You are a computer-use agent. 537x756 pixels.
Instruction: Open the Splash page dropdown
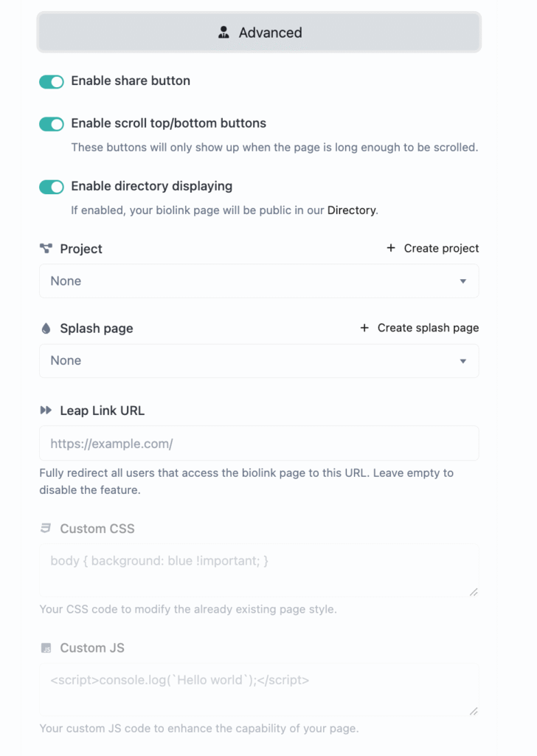point(259,361)
